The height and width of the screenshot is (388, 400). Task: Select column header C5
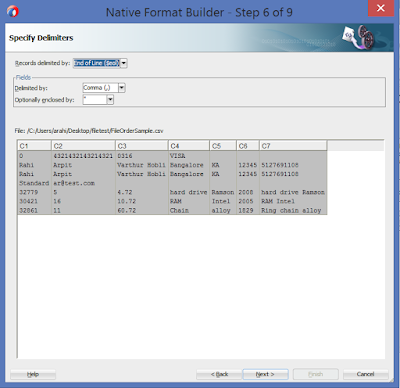[x=223, y=146]
